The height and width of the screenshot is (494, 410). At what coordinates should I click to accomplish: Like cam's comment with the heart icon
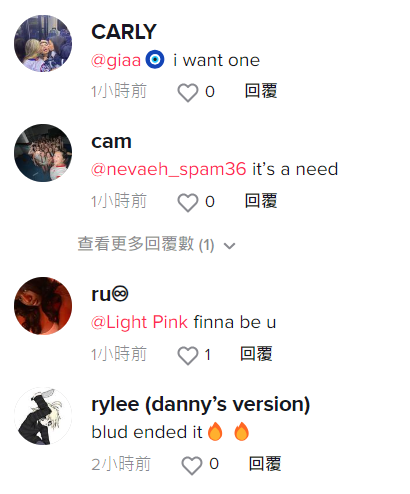(188, 202)
